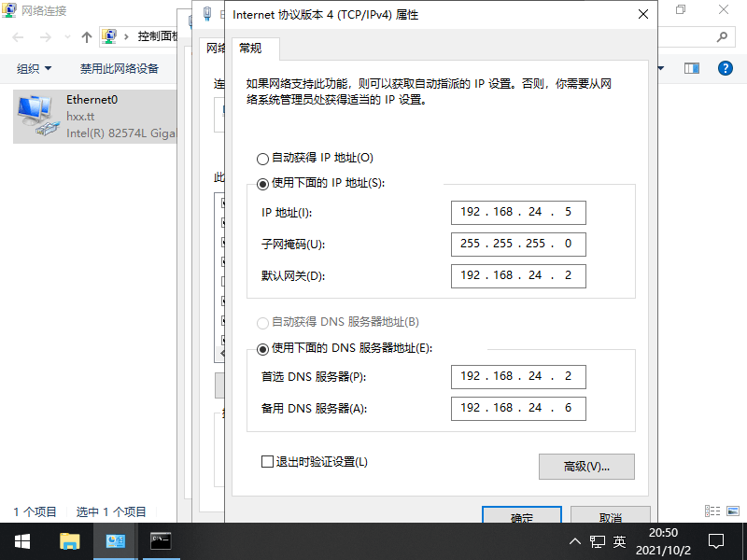Click the 控制面板 breadcrumb in address bar
The image size is (747, 560).
(x=157, y=36)
